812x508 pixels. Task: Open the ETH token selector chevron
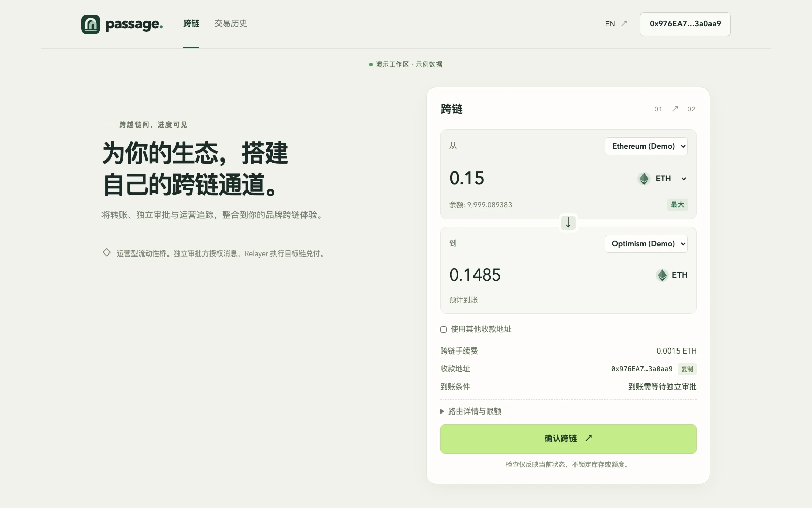(684, 179)
